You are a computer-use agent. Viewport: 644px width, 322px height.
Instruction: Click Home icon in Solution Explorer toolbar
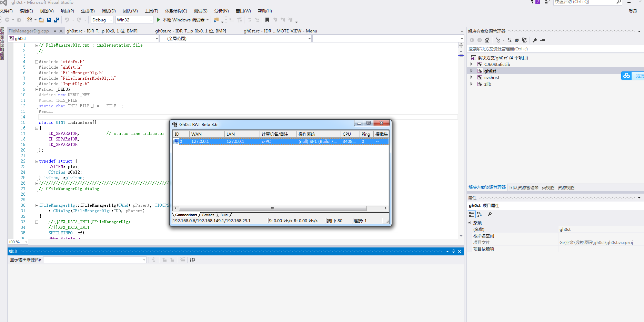[x=487, y=40]
